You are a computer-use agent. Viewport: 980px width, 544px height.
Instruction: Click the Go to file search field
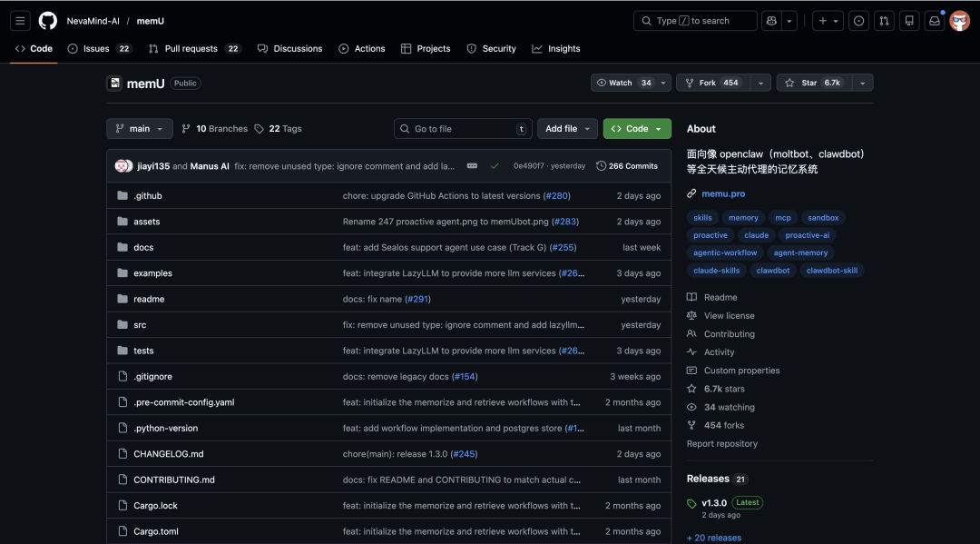(x=463, y=128)
